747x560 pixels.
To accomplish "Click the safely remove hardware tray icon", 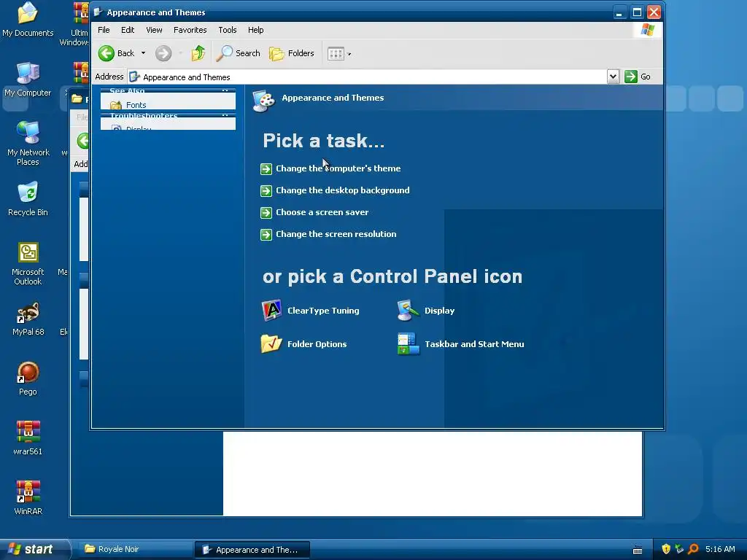I will (679, 549).
